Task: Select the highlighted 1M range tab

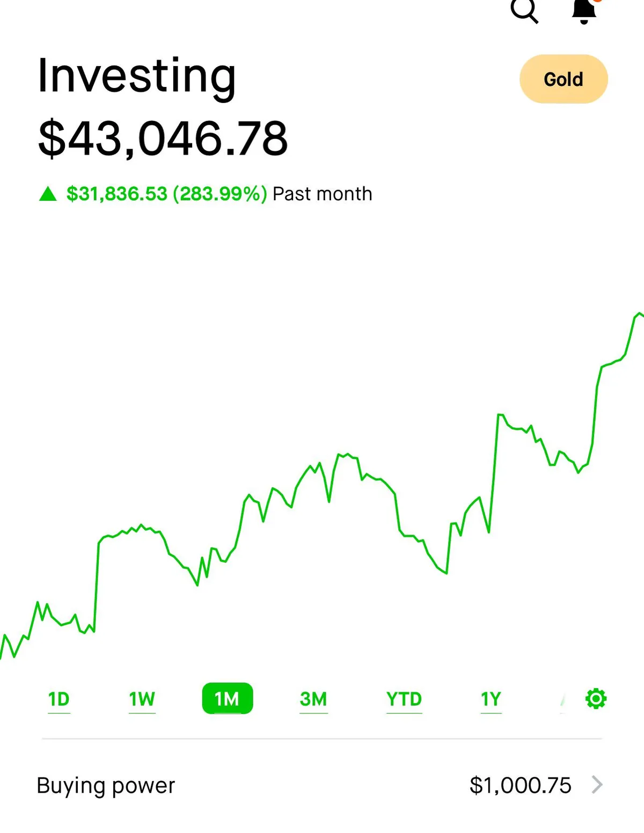Action: click(x=227, y=699)
